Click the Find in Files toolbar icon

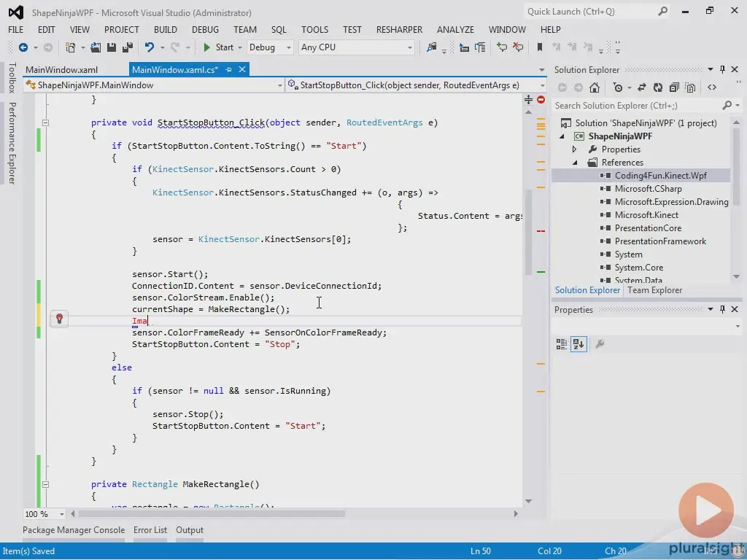[432, 47]
